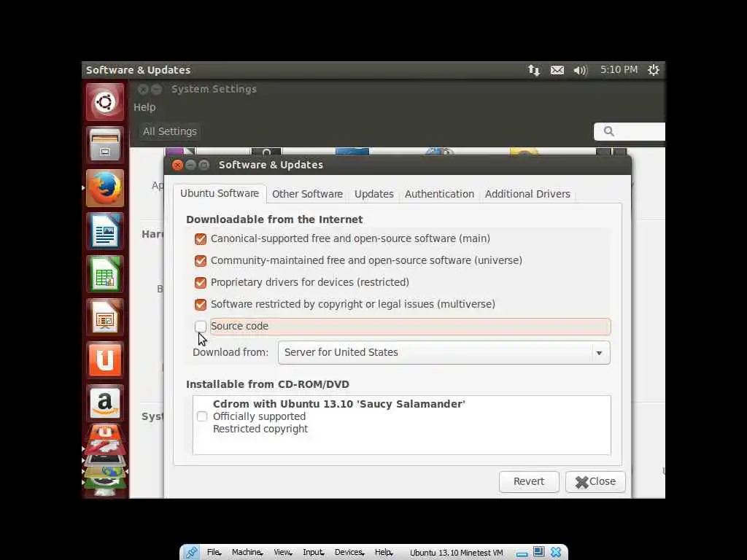The image size is (747, 560).
Task: Select the Ubuntu Software tab
Action: click(x=219, y=193)
